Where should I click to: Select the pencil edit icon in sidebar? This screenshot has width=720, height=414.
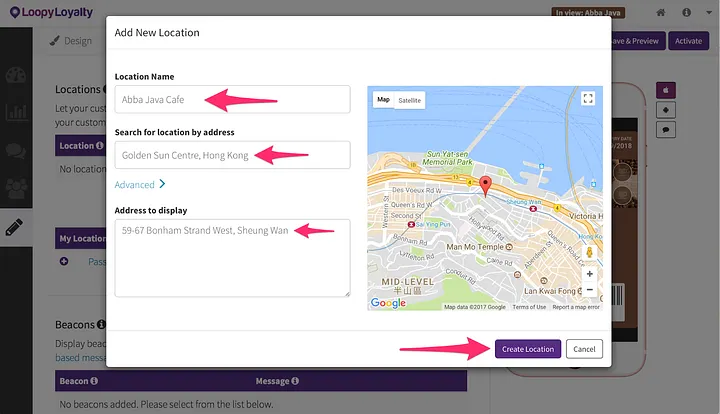[x=14, y=227]
